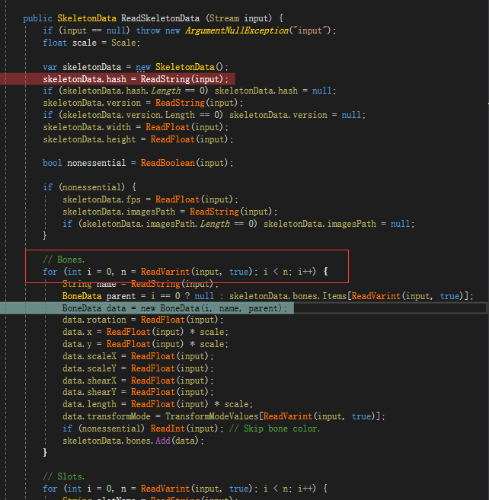Click the '// Slots.' comment
The width and height of the screenshot is (489, 500).
pos(64,477)
